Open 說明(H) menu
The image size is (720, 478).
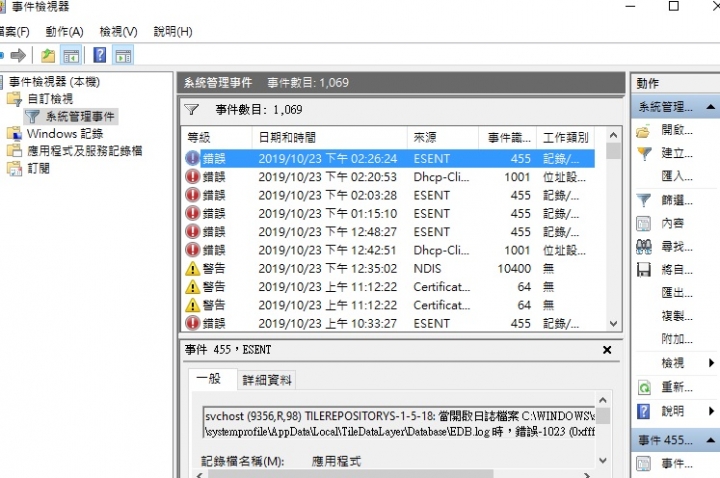(x=173, y=32)
